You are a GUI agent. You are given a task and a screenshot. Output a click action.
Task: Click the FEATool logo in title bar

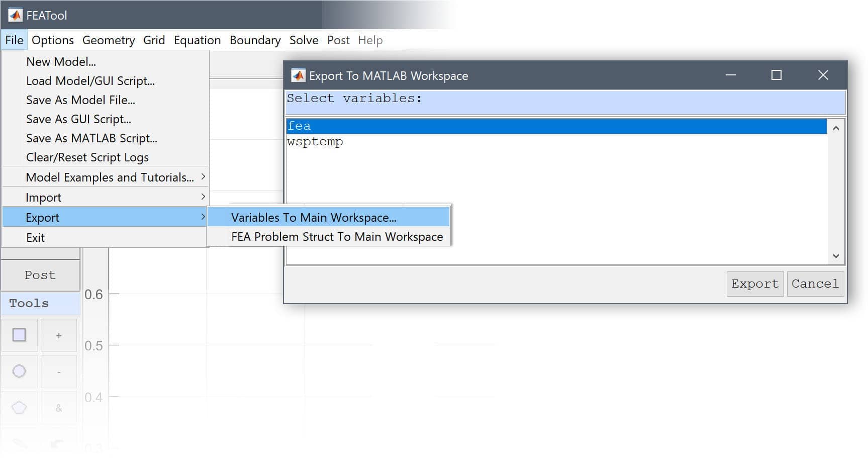click(x=15, y=15)
